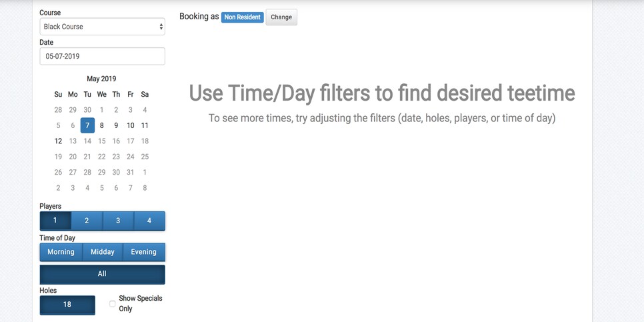Click date 6 in May's second row
Viewport: 644px width, 322px height.
pyautogui.click(x=73, y=125)
